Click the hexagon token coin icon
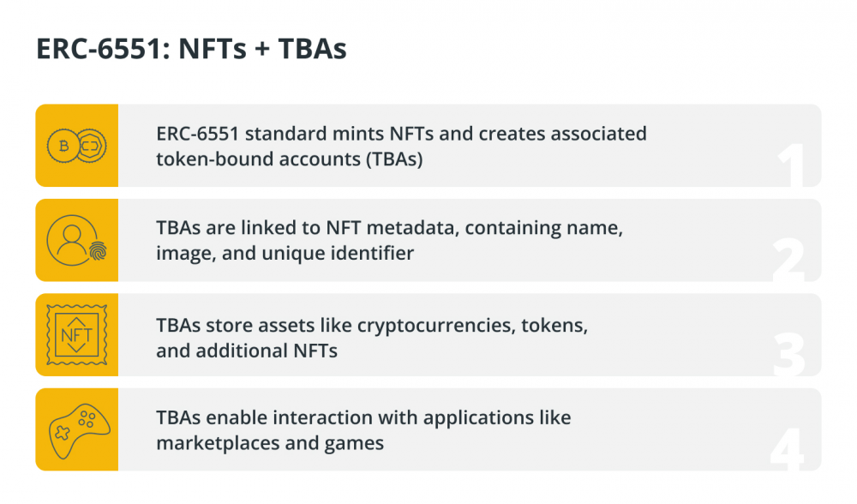Image resolution: width=857 pixels, height=504 pixels. point(91,146)
